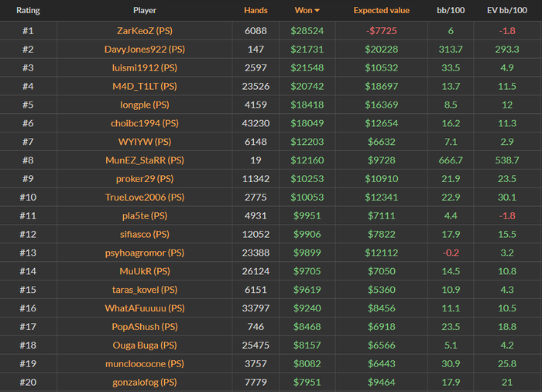
Task: Open DavyJones922 (PS) player link
Action: click(x=144, y=49)
